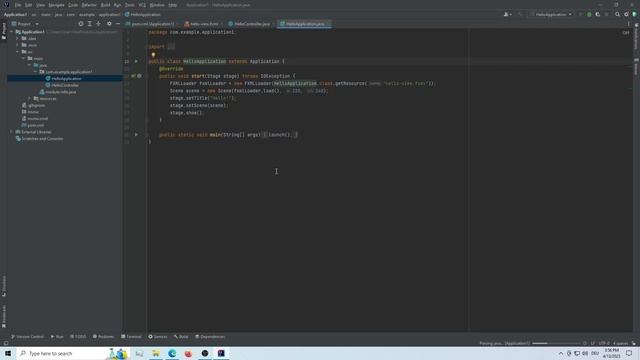Click the Select Opened File locate icon

click(81, 24)
